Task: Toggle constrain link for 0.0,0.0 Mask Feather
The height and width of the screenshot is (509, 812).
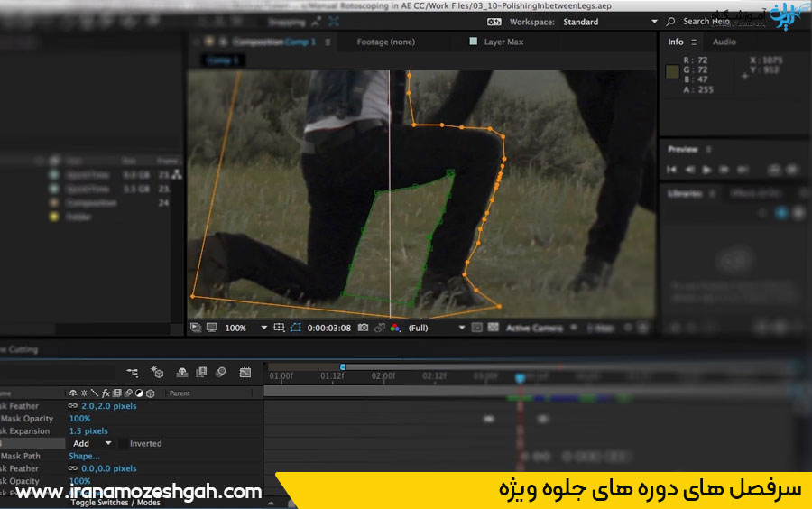Action: [x=73, y=468]
